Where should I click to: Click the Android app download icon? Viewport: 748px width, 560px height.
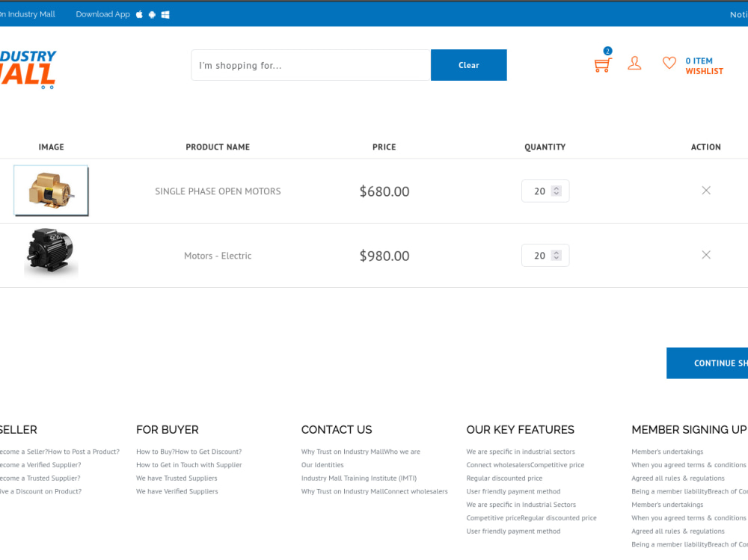point(152,14)
